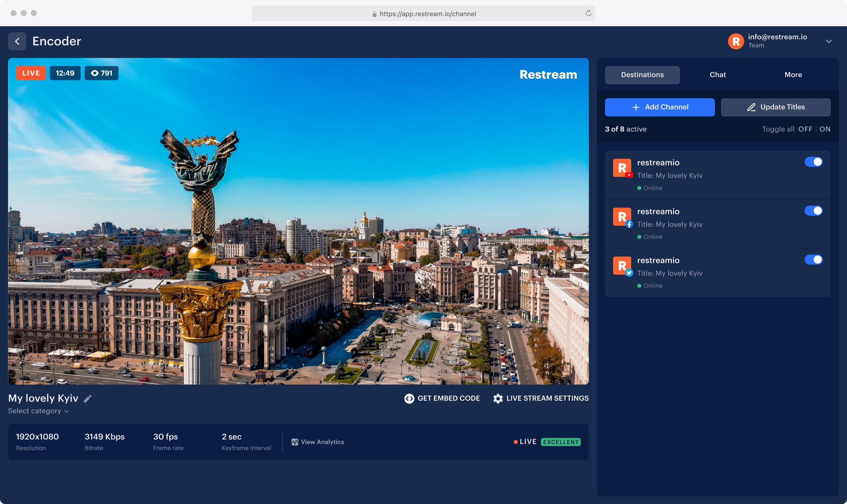847x504 pixels.
Task: Switch to the More tab
Action: pos(794,74)
